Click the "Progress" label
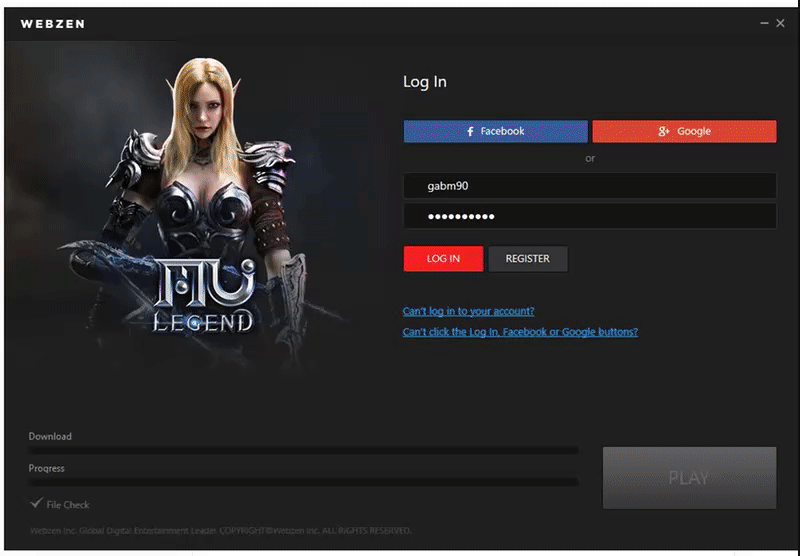 [x=46, y=468]
